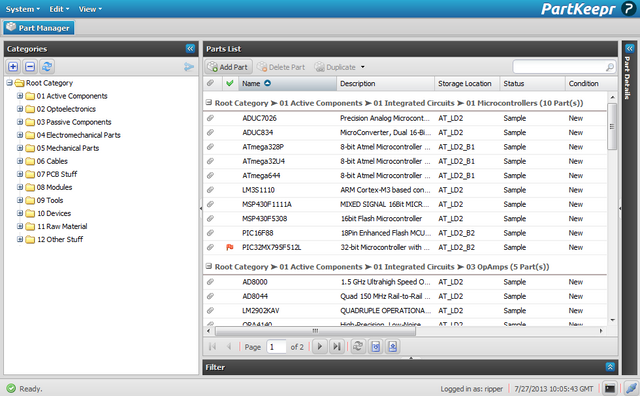The height and width of the screenshot is (396, 640).
Task: Click the Duplicate button
Action: (x=336, y=67)
